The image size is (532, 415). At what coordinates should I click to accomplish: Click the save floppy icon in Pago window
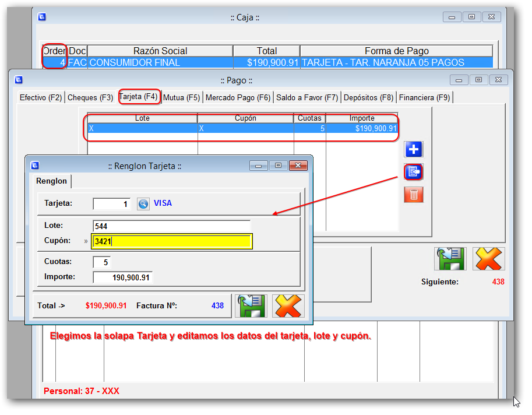click(x=450, y=259)
